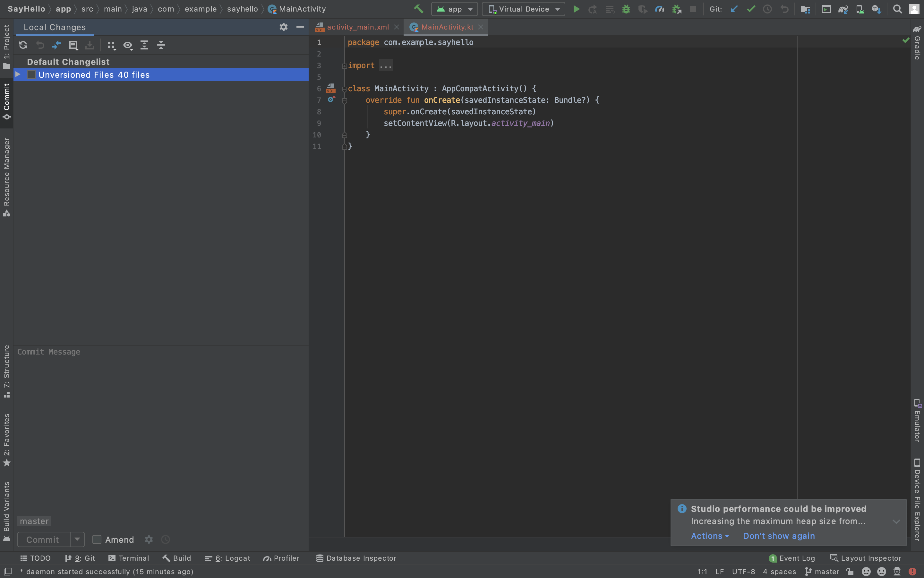This screenshot has width=924, height=578.
Task: Toggle the Favorites side tool window
Action: coord(6,440)
